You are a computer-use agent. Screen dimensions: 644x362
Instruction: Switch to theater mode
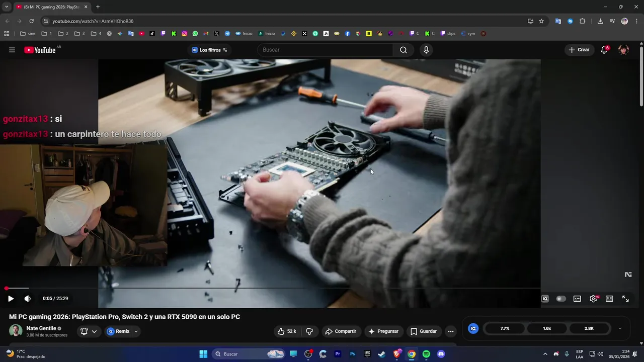point(609,299)
